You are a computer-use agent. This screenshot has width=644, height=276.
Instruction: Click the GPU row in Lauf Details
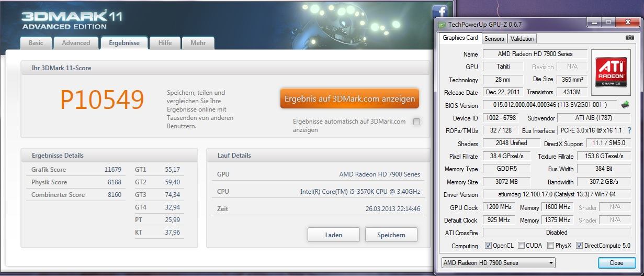pos(318,174)
